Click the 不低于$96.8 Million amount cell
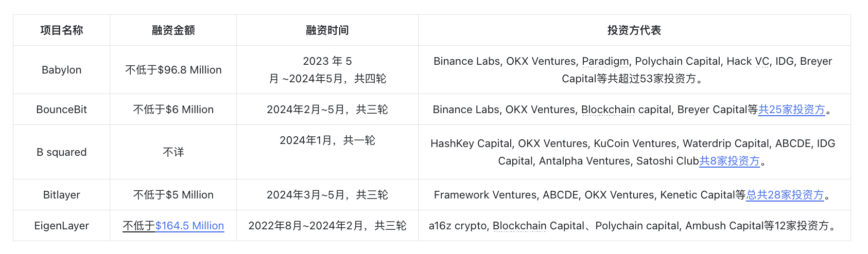The image size is (868, 254). (173, 70)
